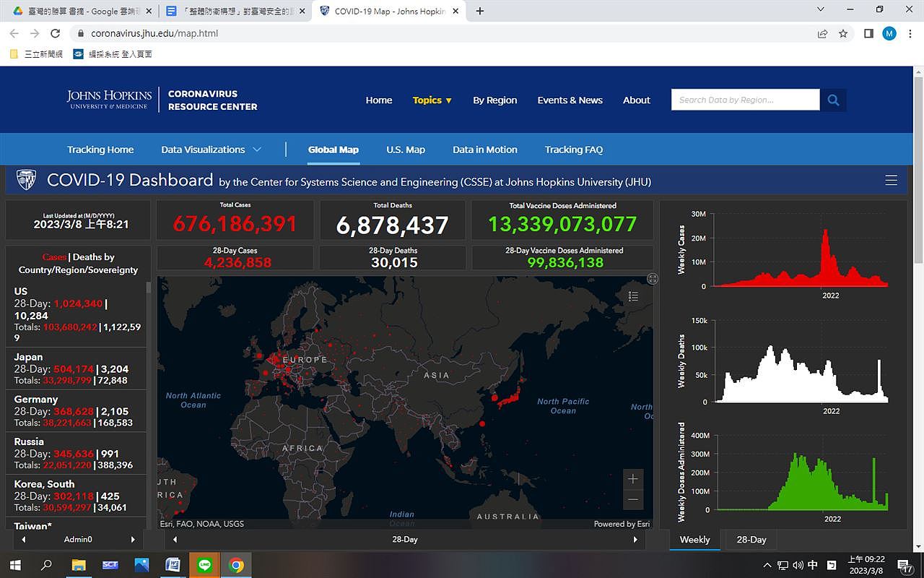Switch to the Global Map tab

(334, 150)
